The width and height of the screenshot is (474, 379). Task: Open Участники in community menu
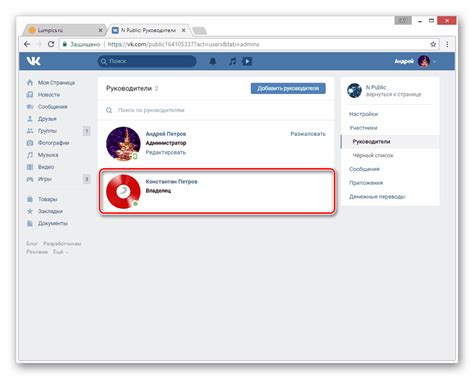pos(363,128)
